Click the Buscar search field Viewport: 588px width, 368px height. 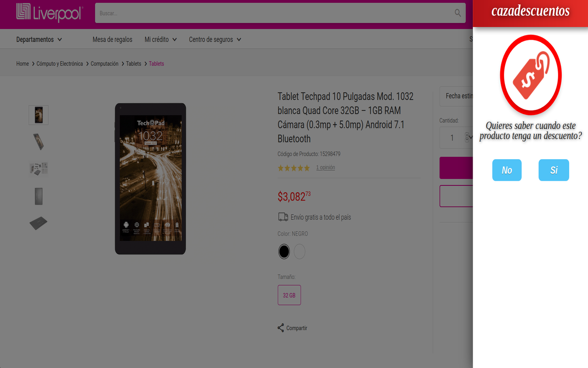click(276, 13)
